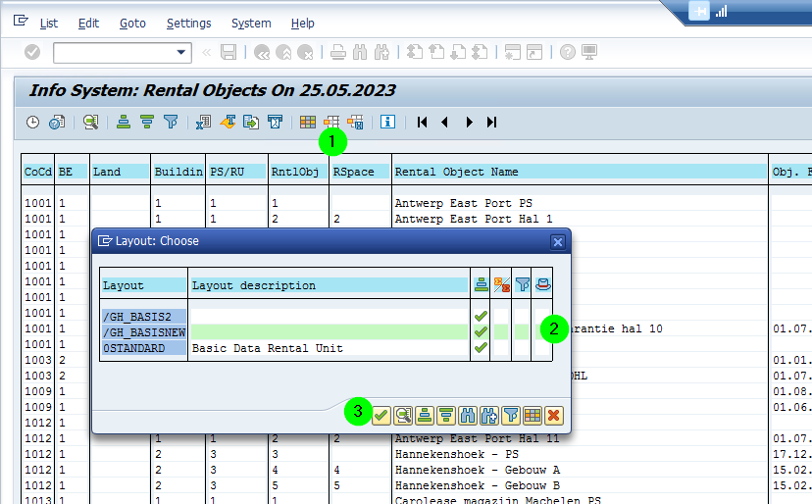This screenshot has width=812, height=504.
Task: Open the System menu
Action: [x=251, y=24]
